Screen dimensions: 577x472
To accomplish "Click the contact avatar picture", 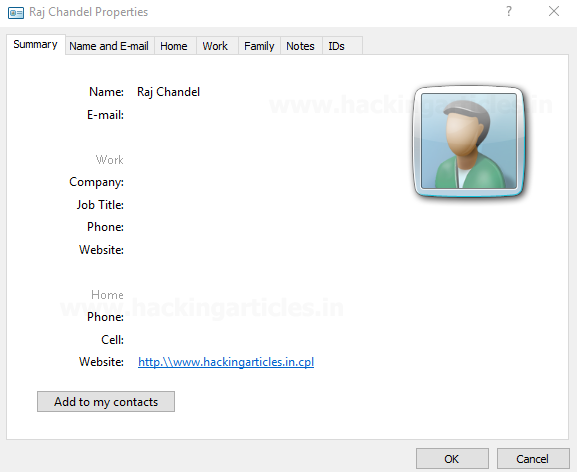I will click(469, 141).
